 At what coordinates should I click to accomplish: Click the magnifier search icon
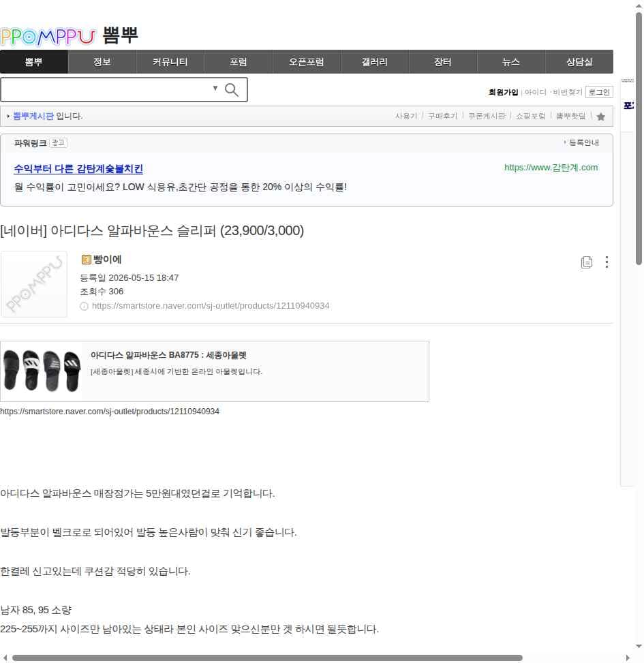click(x=231, y=90)
